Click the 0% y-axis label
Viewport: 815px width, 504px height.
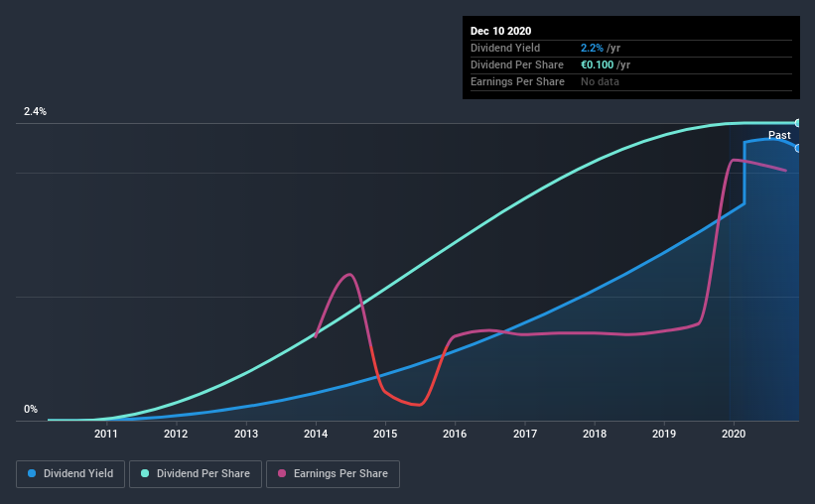[x=31, y=409]
